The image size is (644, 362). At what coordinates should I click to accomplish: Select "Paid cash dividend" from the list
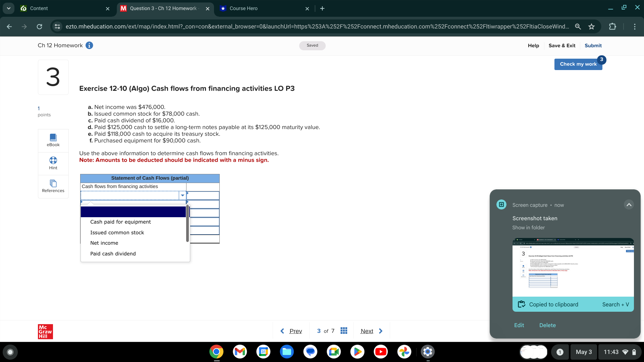(x=113, y=254)
